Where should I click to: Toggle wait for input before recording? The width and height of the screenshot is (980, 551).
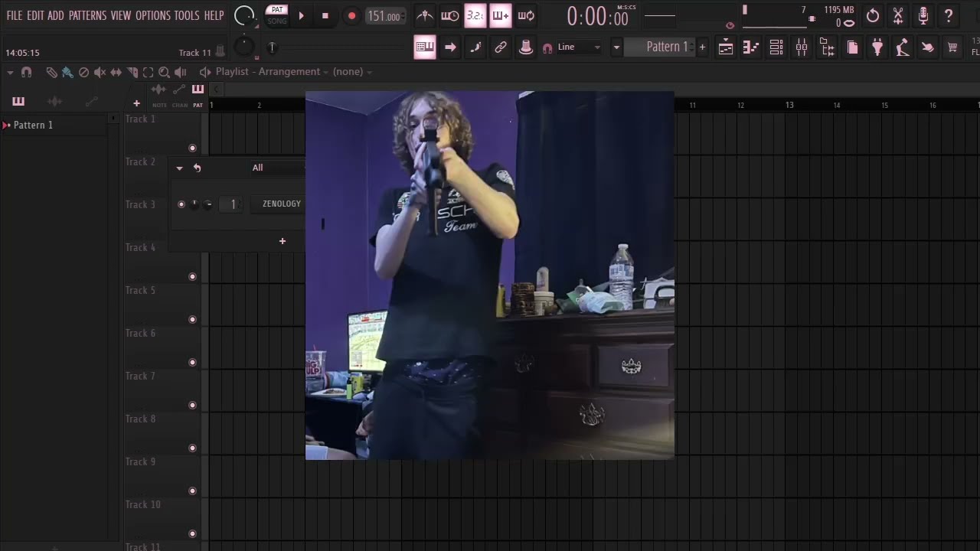450,15
